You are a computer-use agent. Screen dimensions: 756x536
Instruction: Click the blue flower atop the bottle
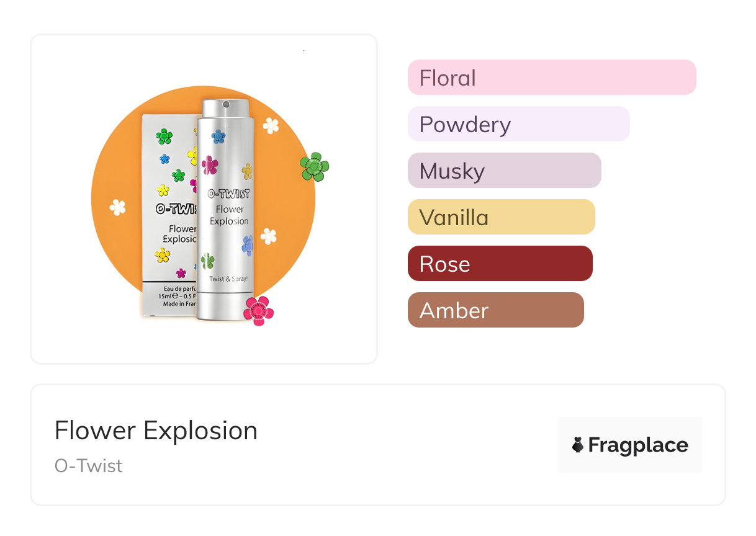pos(218,136)
